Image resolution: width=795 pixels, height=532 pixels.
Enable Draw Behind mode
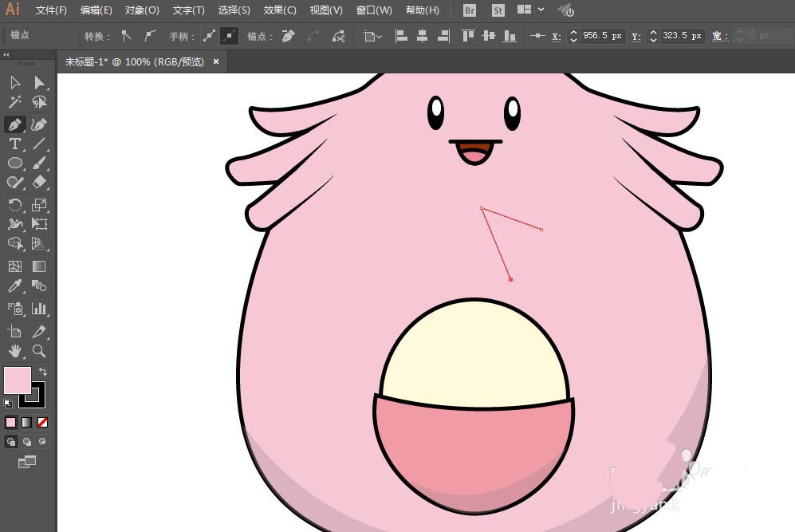[x=27, y=442]
